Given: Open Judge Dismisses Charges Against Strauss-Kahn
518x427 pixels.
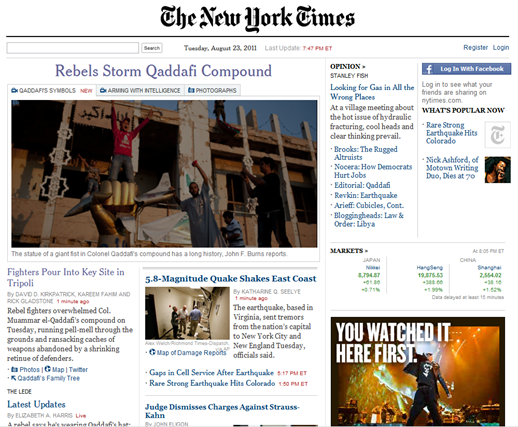Looking at the screenshot, I should [x=222, y=411].
